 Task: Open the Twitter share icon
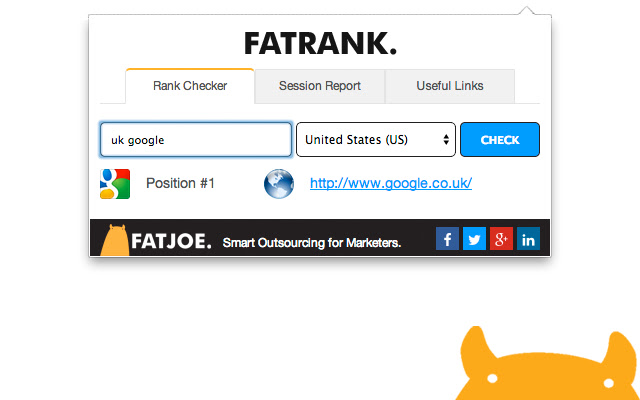pos(474,239)
